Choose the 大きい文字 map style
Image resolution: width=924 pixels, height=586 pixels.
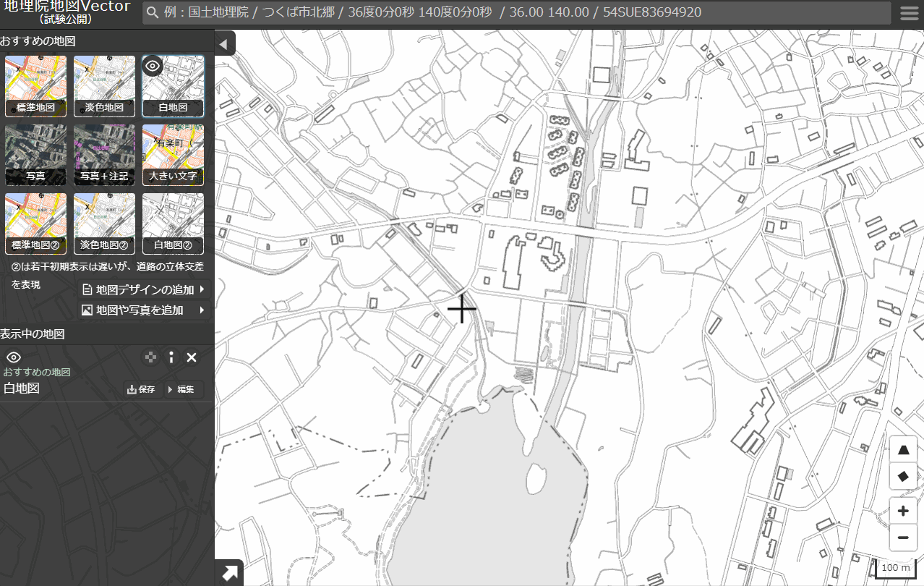(x=173, y=155)
